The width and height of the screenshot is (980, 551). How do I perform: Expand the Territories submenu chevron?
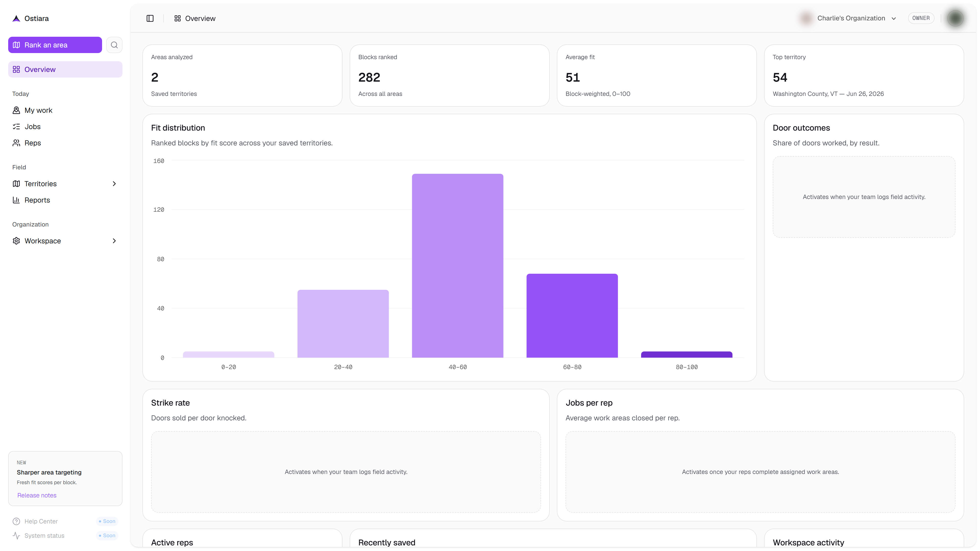[x=114, y=184]
